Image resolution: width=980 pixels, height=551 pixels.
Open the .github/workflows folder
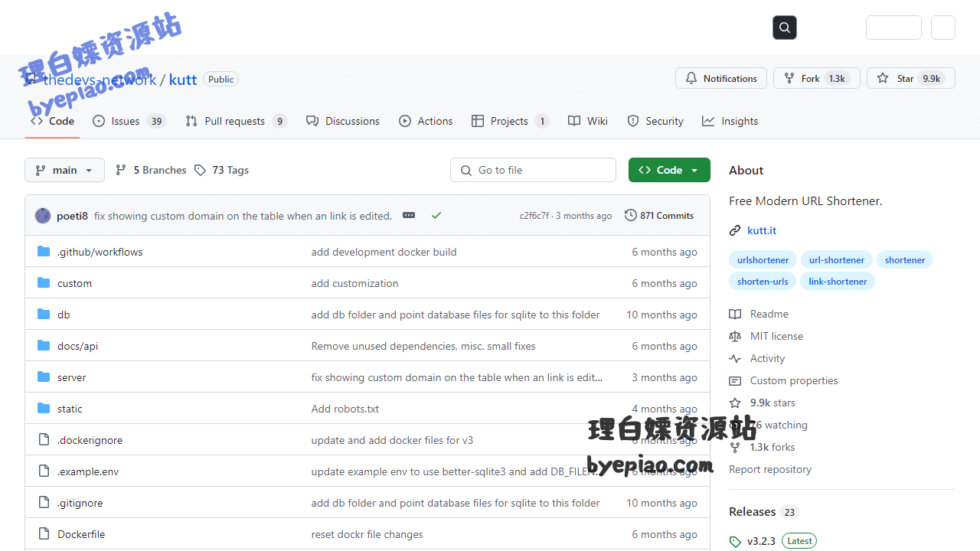[x=100, y=252]
